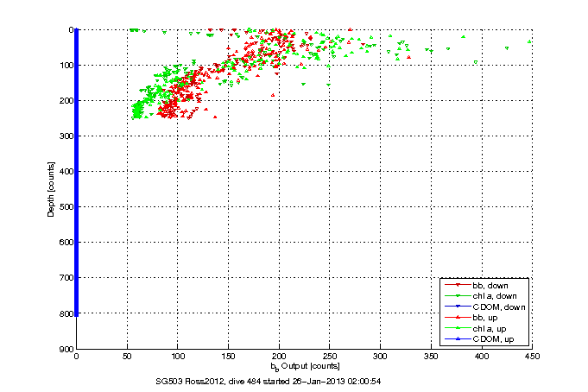Click the y-axis tick label 300
This screenshot has width=588, height=392.
(x=66, y=136)
